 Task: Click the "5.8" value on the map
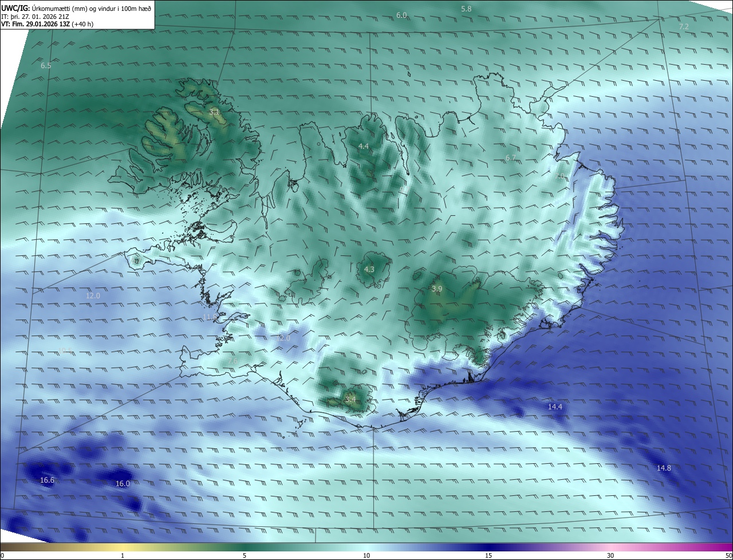[x=466, y=9]
